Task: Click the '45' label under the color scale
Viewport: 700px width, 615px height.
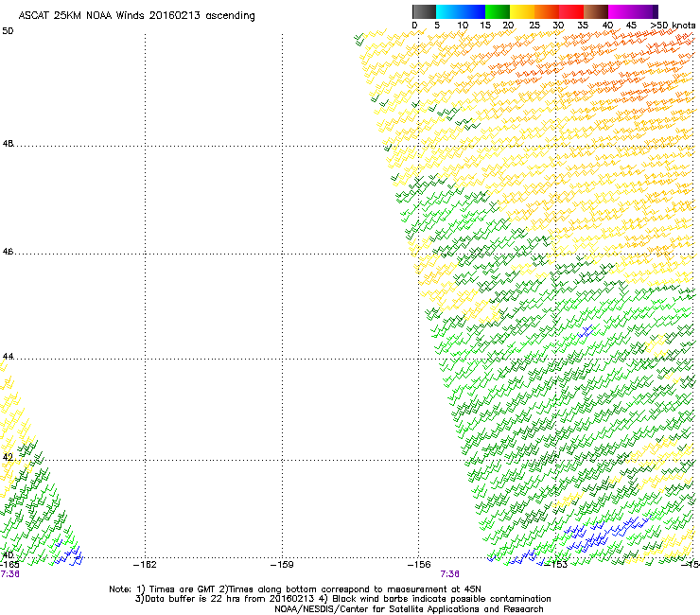Action: pyautogui.click(x=631, y=26)
